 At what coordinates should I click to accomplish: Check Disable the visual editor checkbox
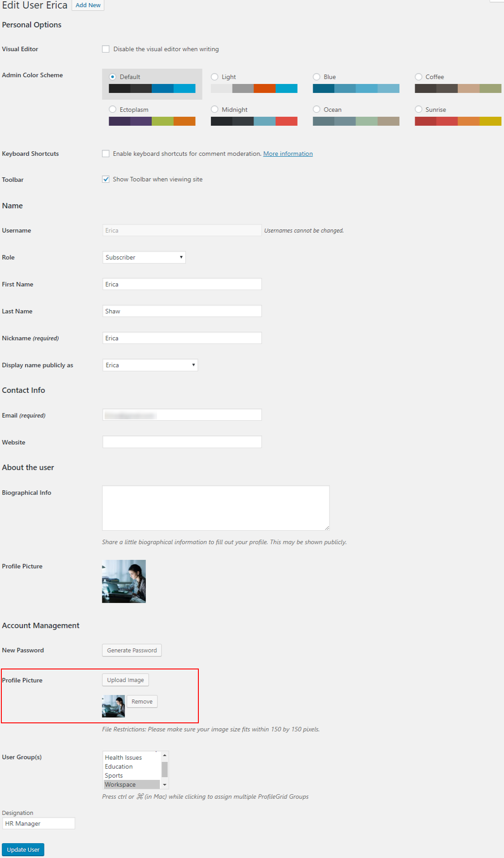pyautogui.click(x=106, y=49)
